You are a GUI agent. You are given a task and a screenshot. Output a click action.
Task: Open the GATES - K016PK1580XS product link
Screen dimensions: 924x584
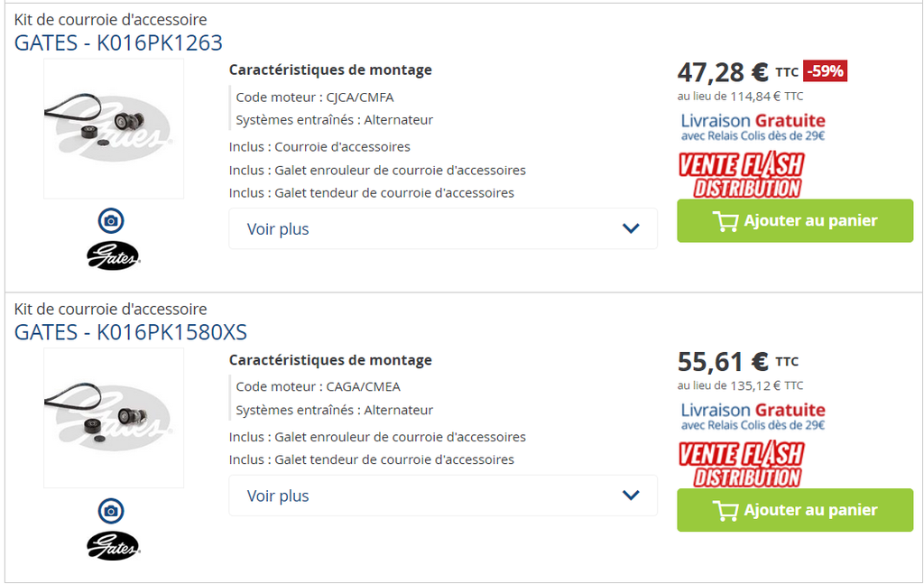(x=131, y=332)
